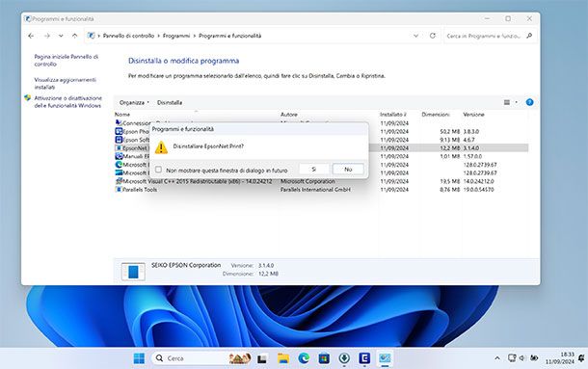Select Microsoft Visual C++ 2015 Redistributable row
588x369 pixels.
pyautogui.click(x=321, y=181)
